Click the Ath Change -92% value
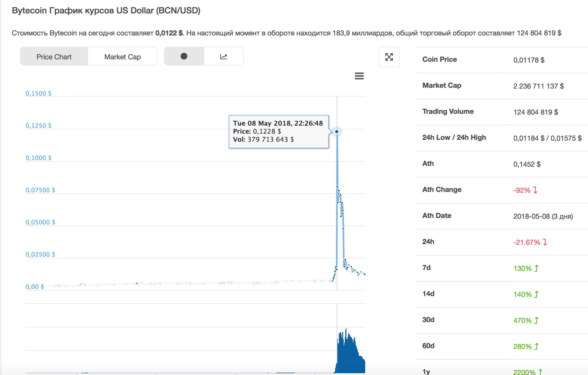This screenshot has height=375, width=588. [525, 190]
